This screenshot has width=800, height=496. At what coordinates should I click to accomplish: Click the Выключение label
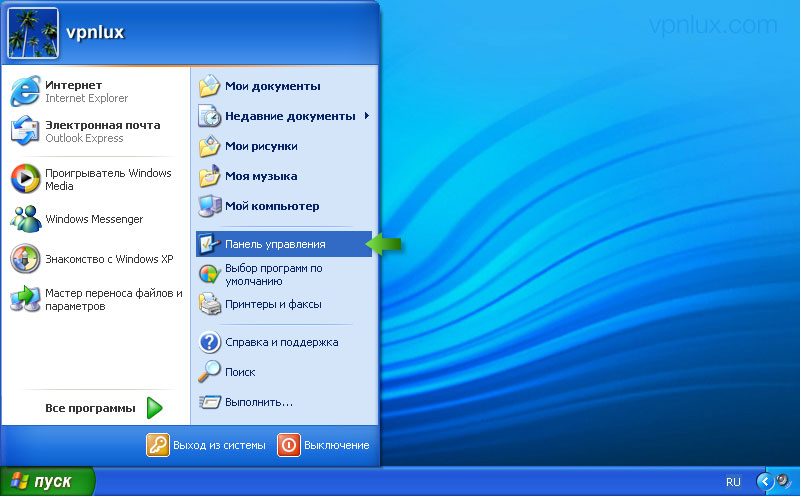coord(337,445)
